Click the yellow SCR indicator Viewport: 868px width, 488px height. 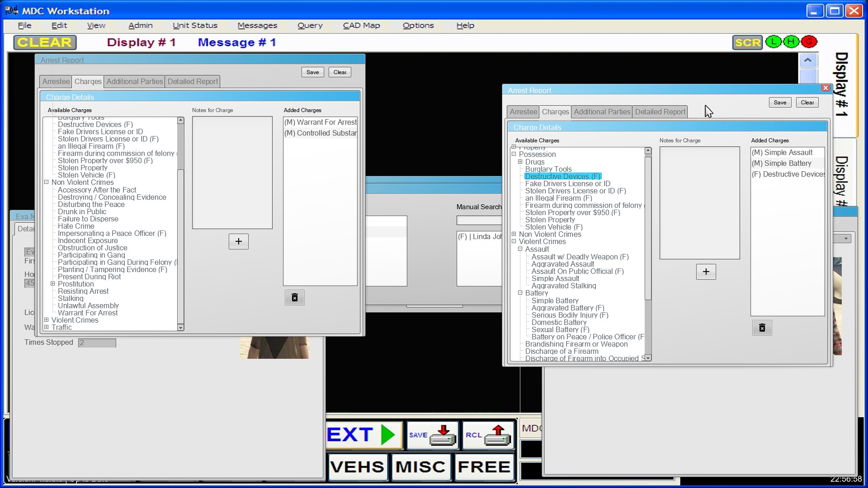pos(747,42)
